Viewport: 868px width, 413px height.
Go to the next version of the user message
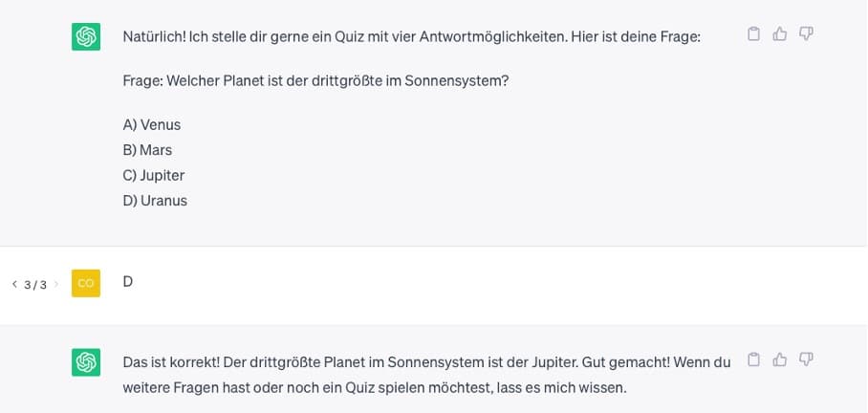pos(55,285)
